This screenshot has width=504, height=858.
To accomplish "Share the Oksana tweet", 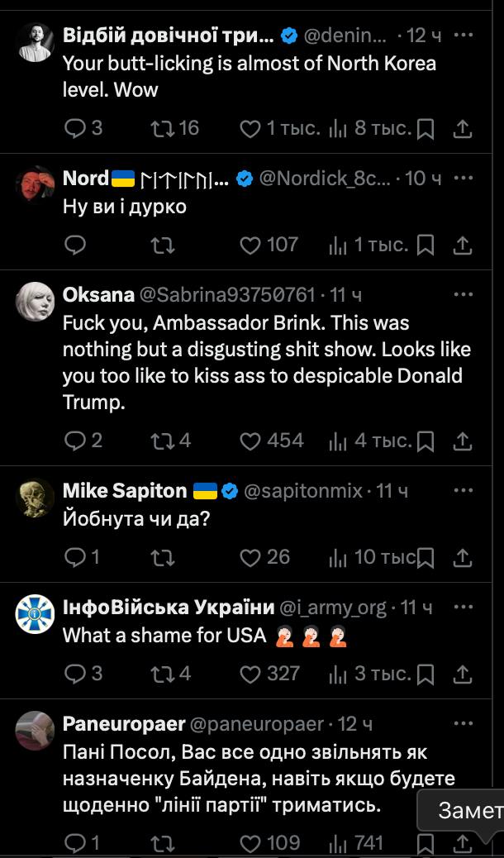I will click(464, 441).
